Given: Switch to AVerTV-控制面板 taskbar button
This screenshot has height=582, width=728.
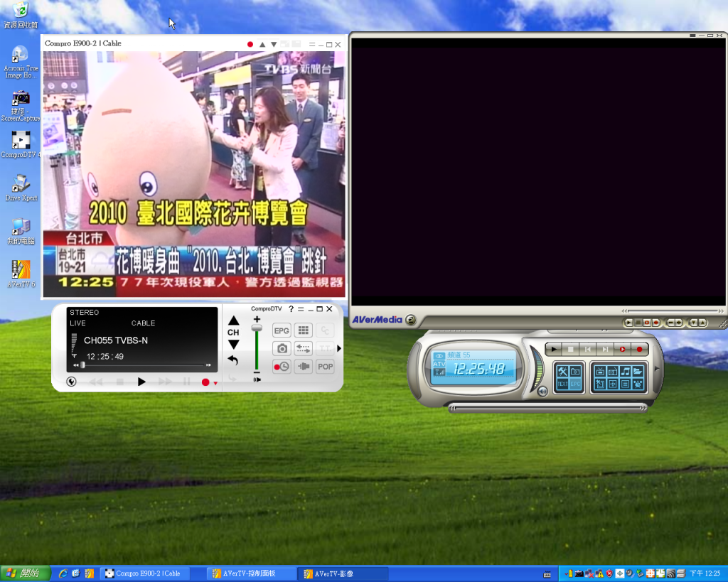Looking at the screenshot, I should tap(252, 573).
